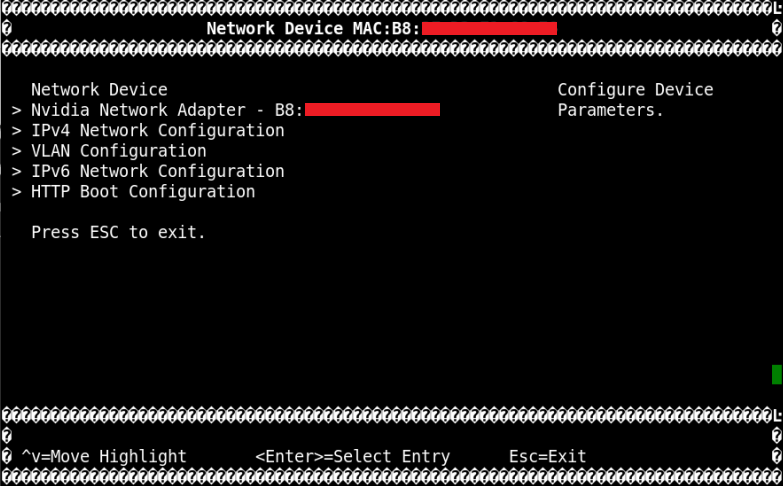Click the arrow beside VLAN Configuration
This screenshot has height=486, width=783.
click(16, 151)
